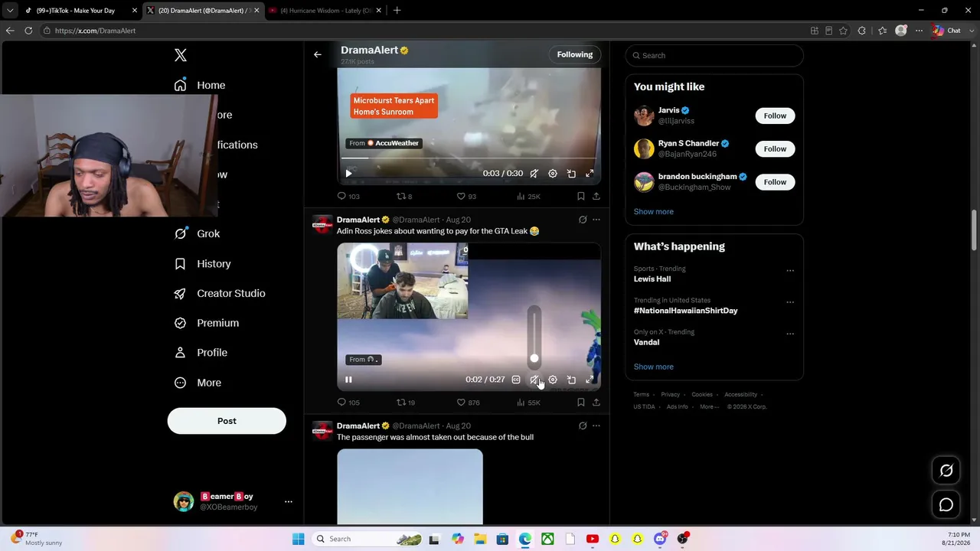
Task: Go back using the arrow beside DramaAlert header
Action: point(318,54)
